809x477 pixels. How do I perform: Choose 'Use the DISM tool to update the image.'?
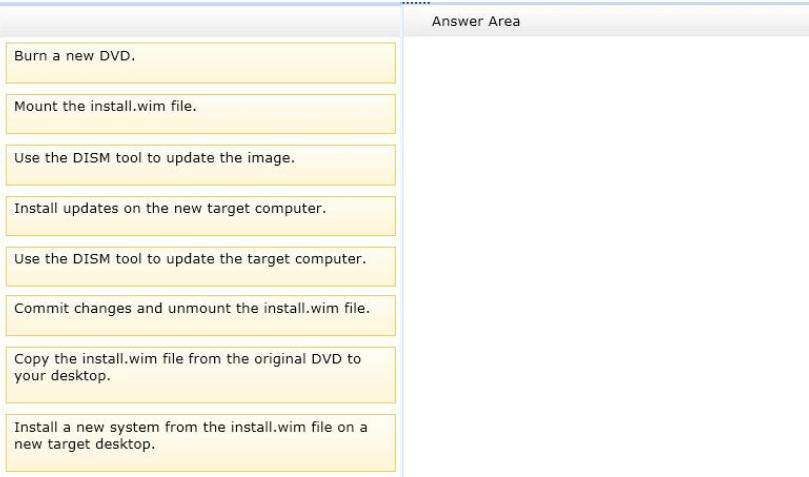click(x=201, y=165)
